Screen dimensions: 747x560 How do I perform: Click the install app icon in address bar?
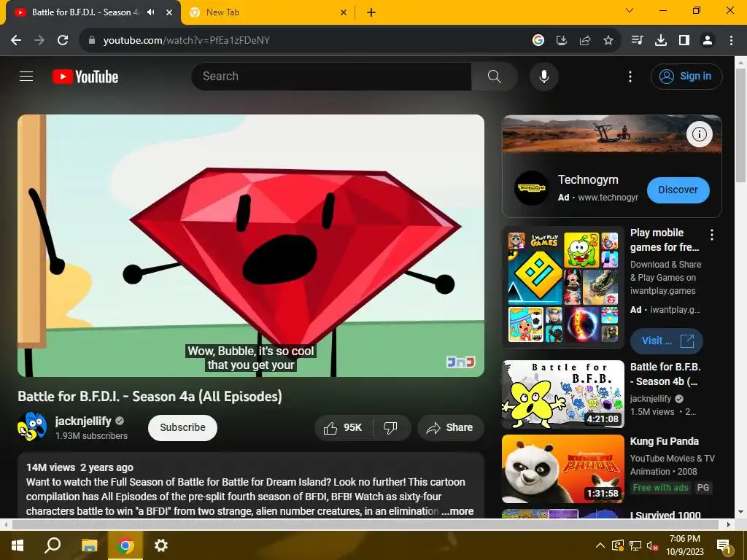tap(562, 41)
